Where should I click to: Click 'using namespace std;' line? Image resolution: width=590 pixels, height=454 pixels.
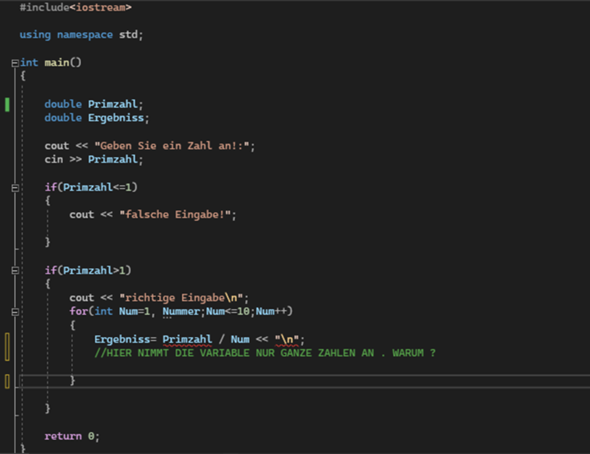pos(81,35)
